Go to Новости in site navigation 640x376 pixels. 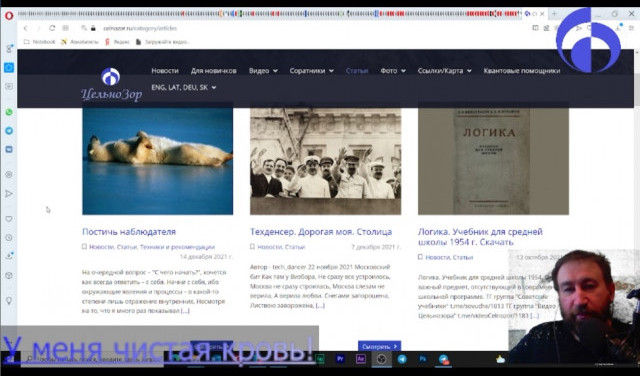165,71
